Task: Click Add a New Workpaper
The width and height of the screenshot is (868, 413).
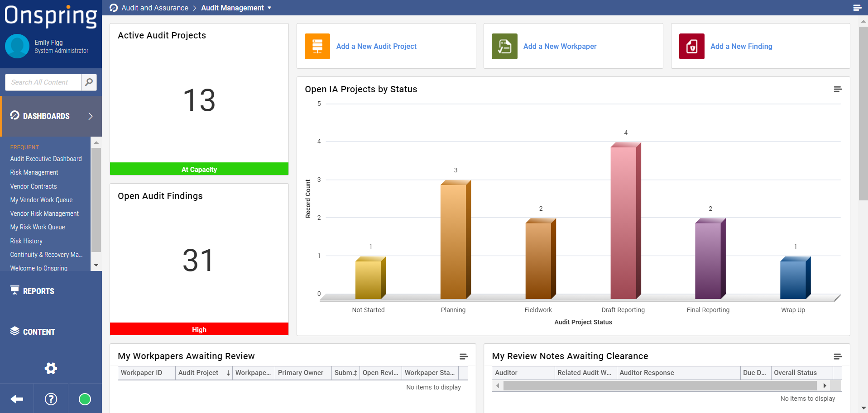Action: 560,46
